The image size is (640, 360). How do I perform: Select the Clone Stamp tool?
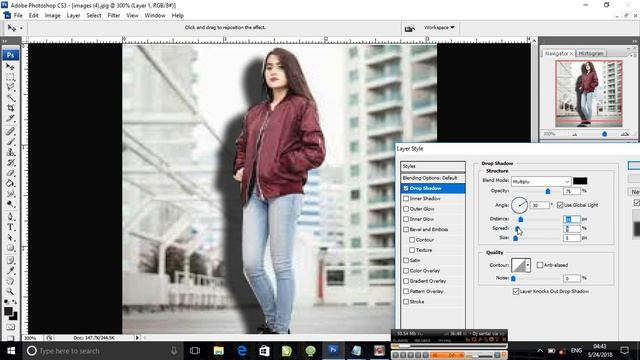pyautogui.click(x=10, y=152)
